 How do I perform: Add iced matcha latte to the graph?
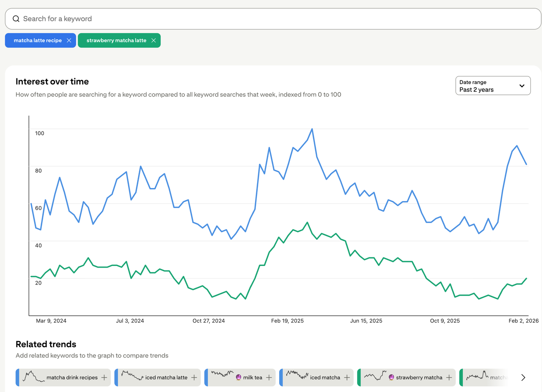click(x=194, y=377)
